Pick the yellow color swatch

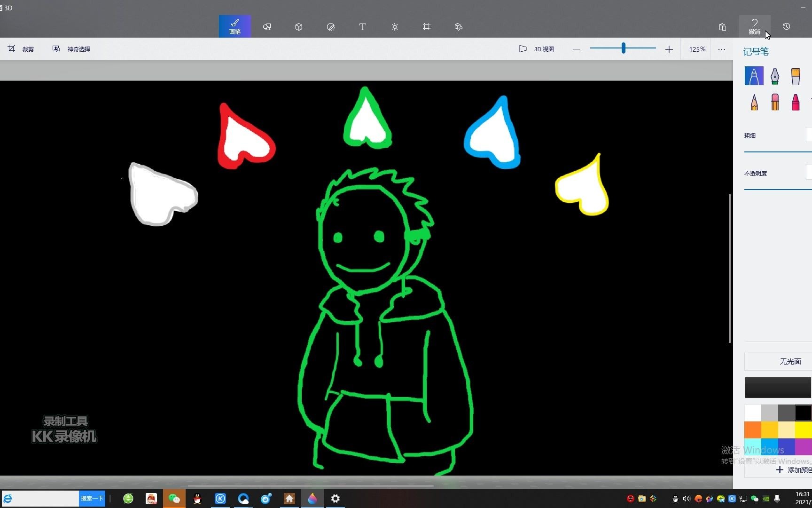[x=804, y=430]
